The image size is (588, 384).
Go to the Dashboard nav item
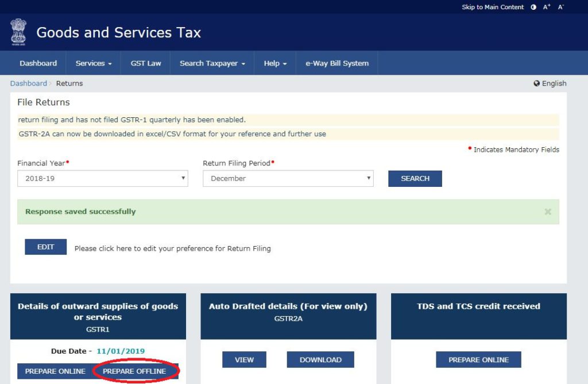coord(38,63)
